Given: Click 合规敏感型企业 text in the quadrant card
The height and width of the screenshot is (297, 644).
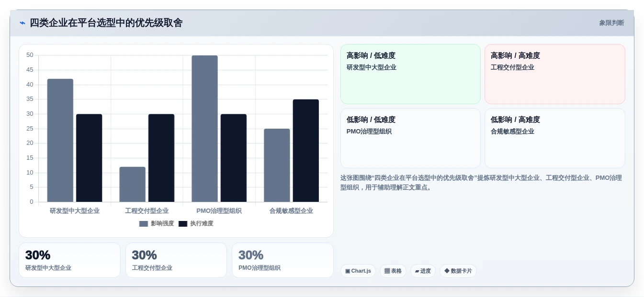Looking at the screenshot, I should pyautogui.click(x=512, y=132).
